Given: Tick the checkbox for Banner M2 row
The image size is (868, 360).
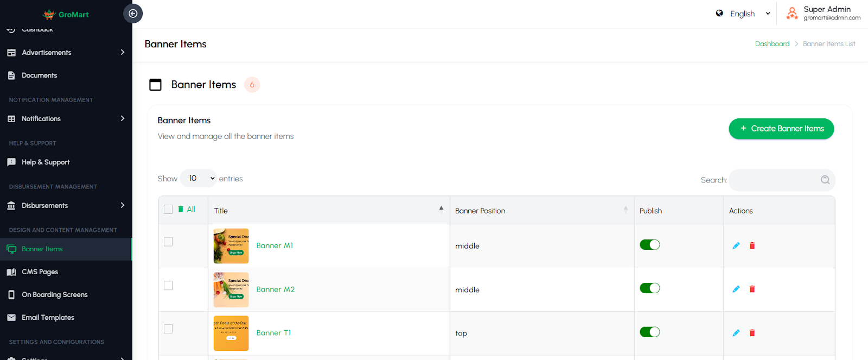Looking at the screenshot, I should click(168, 286).
